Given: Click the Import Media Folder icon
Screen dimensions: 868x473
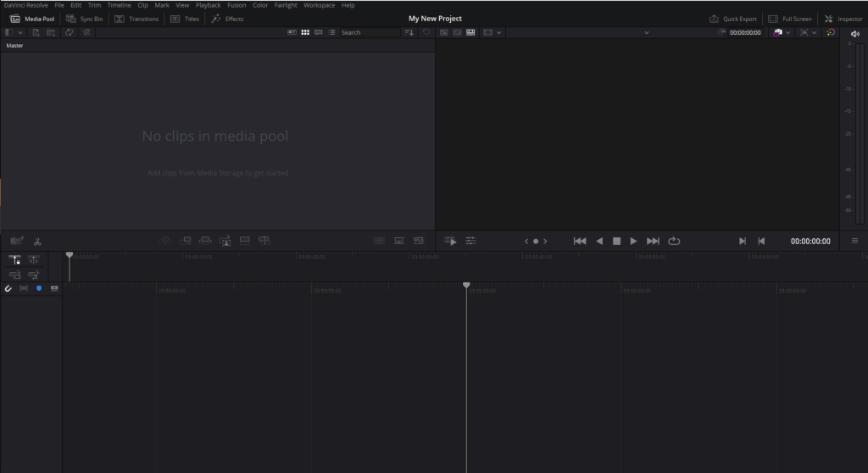Looking at the screenshot, I should coord(51,33).
